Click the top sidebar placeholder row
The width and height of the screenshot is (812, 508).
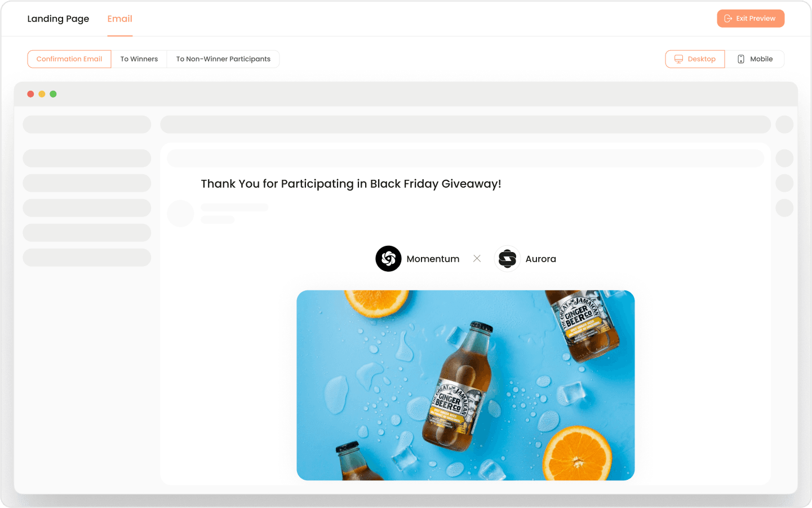(x=87, y=124)
